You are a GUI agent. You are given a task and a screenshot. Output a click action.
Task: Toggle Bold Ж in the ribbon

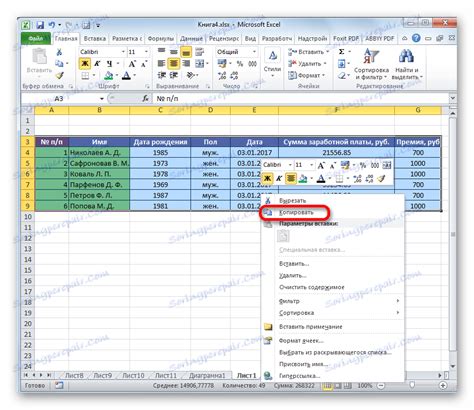(x=85, y=64)
